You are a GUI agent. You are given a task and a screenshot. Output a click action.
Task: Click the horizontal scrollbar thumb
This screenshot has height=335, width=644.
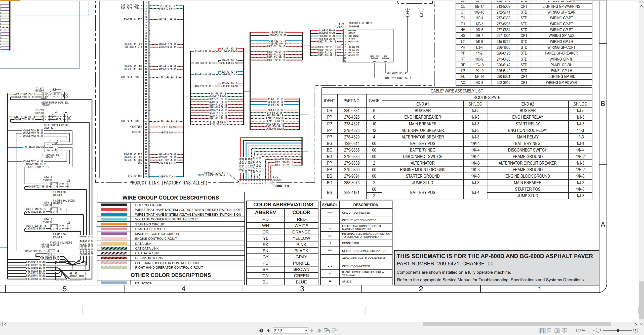(x=517, y=324)
